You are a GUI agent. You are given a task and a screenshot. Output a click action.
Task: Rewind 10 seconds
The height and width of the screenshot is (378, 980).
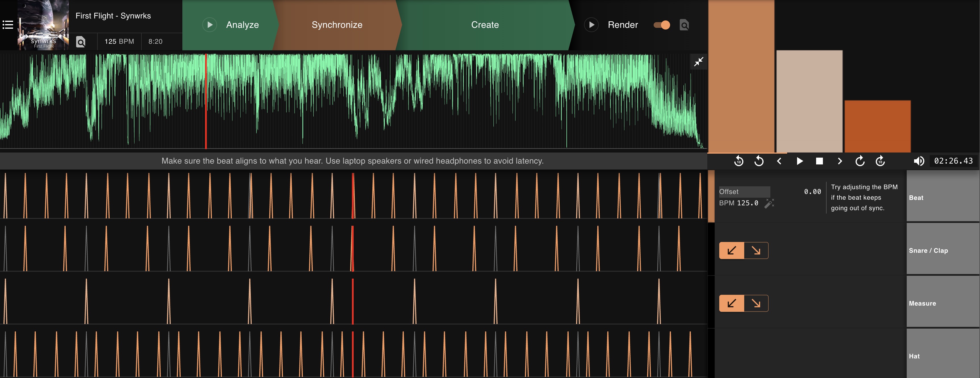click(739, 161)
